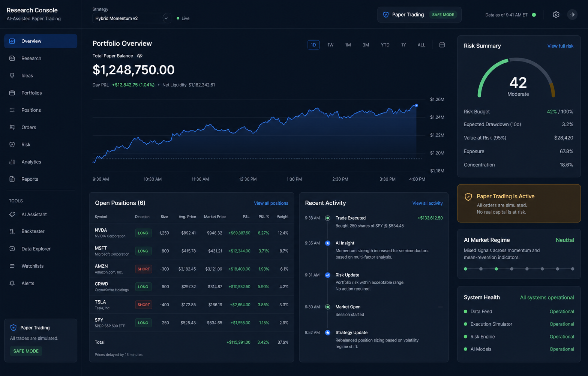Open the Overview sidebar icon
588x376 pixels.
[x=12, y=41]
